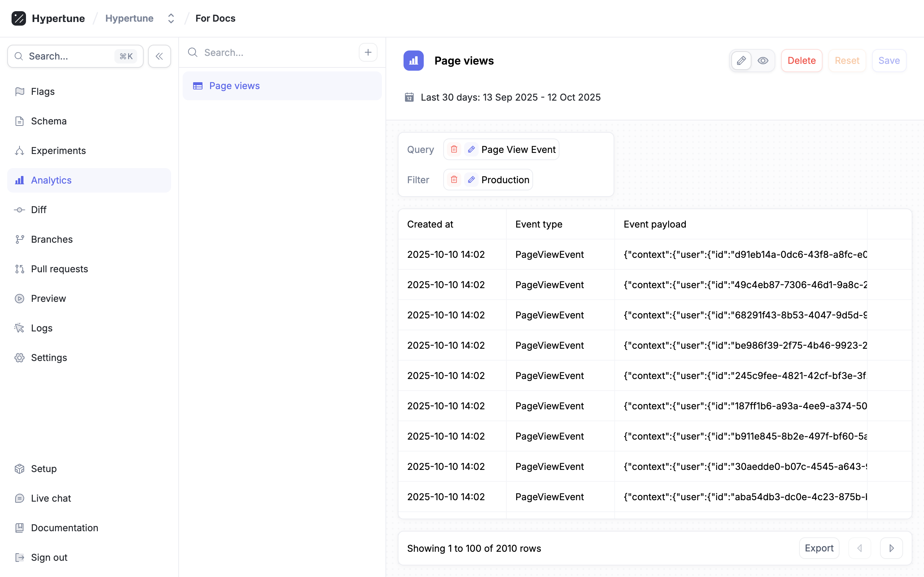Screen dimensions: 924x577
Task: Edit the Production filter
Action: [x=471, y=179]
